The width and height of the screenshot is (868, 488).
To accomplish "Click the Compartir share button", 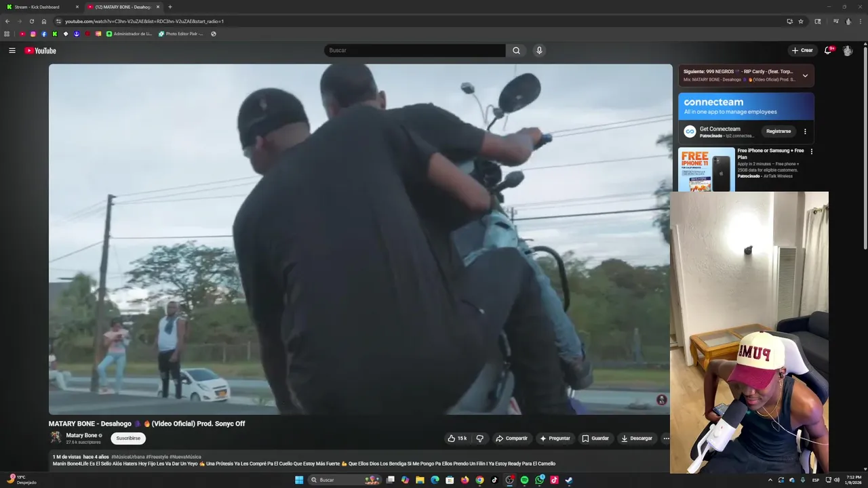I will (511, 439).
